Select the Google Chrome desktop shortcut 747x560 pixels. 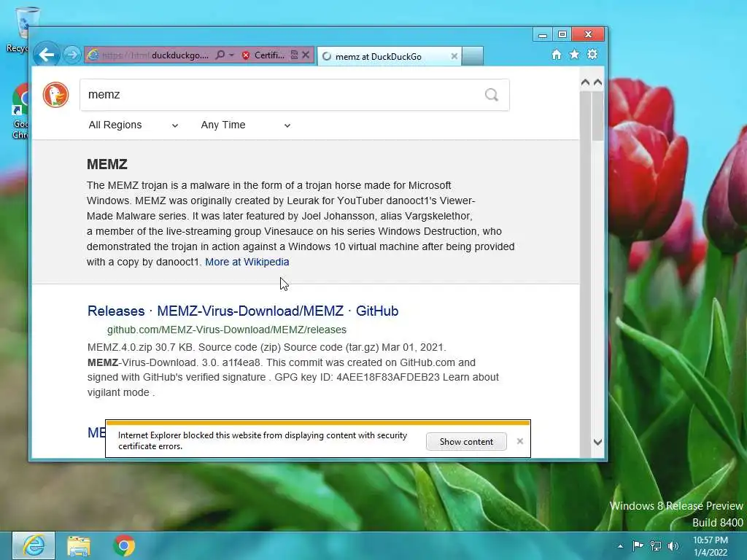pos(19,112)
